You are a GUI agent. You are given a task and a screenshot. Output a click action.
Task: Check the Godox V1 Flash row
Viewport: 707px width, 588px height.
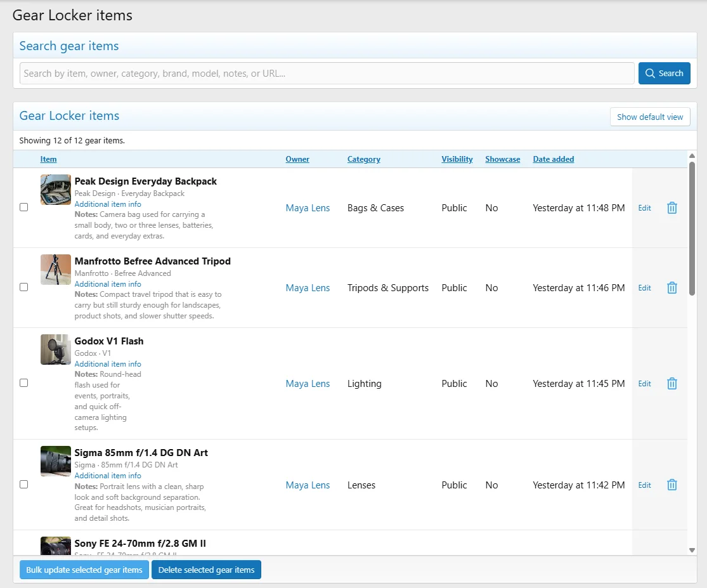click(x=24, y=383)
